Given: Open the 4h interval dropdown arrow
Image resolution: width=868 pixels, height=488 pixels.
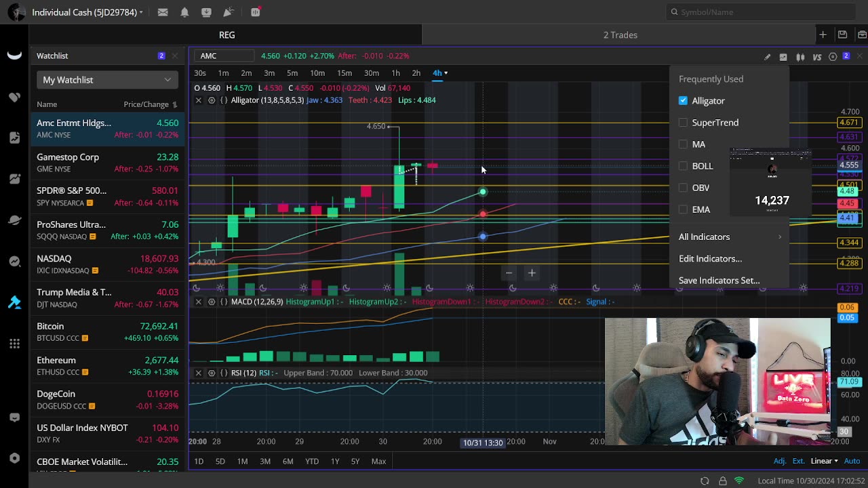Looking at the screenshot, I should [x=446, y=73].
